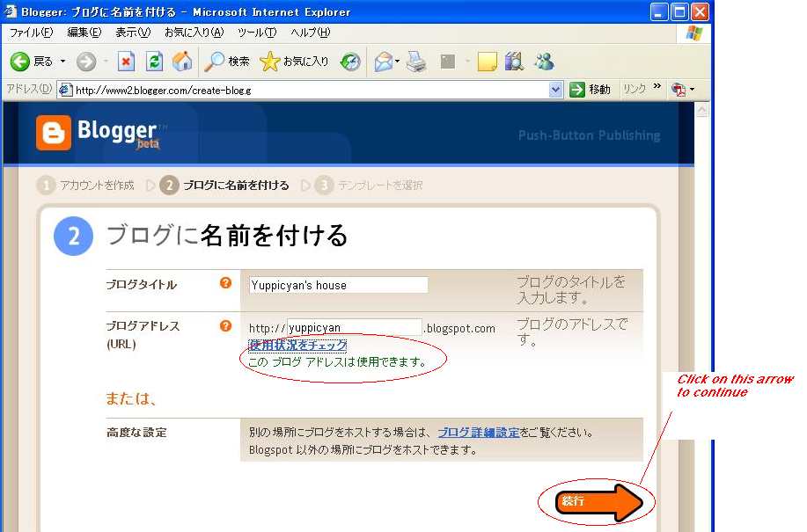Image resolution: width=807 pixels, height=532 pixels.
Task: Click into the blog title field
Action: (x=338, y=285)
